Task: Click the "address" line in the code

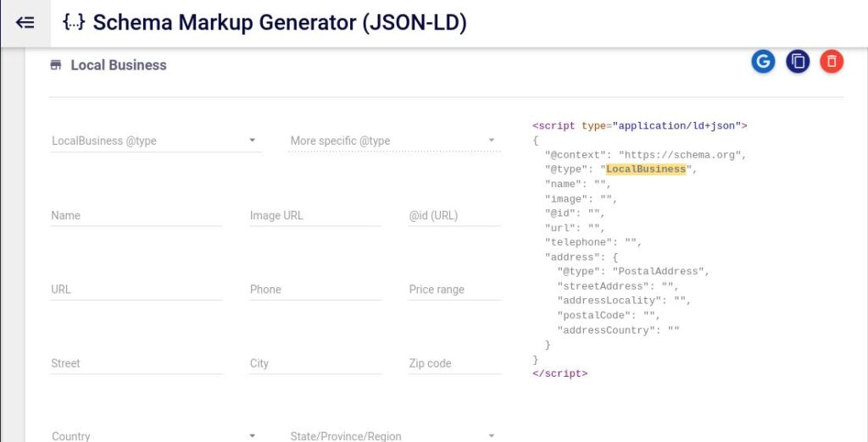Action: click(x=581, y=257)
